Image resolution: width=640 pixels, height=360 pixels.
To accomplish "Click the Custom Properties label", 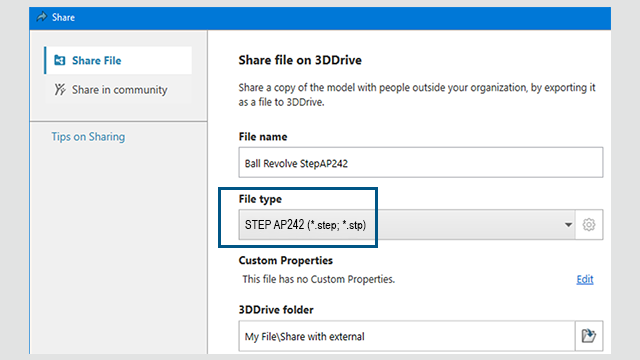I will [x=285, y=260].
